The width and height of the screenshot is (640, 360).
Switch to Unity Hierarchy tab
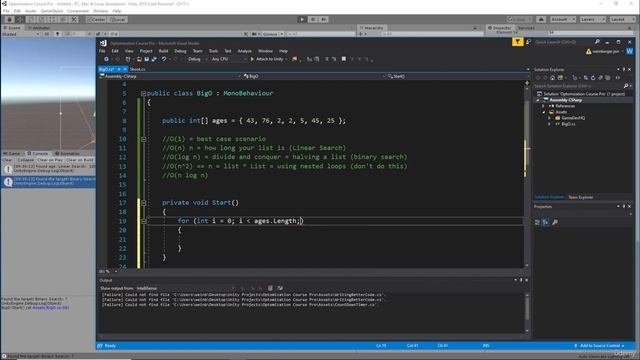[371, 28]
